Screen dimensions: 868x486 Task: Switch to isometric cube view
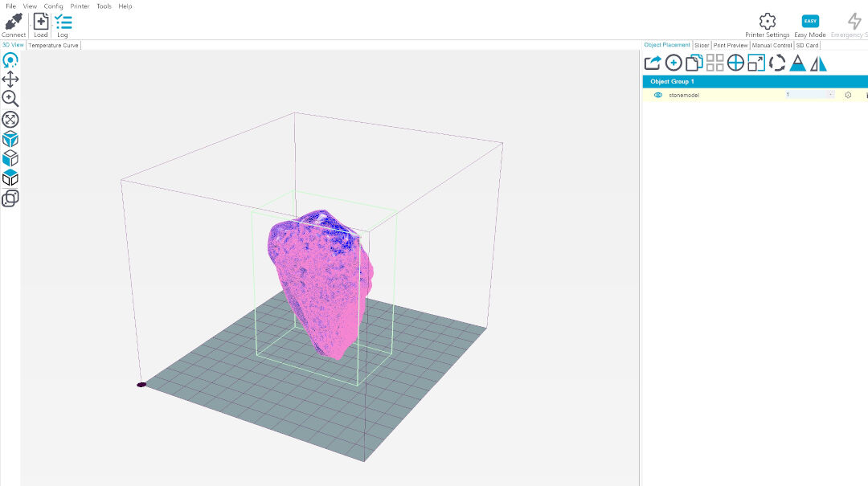point(10,139)
